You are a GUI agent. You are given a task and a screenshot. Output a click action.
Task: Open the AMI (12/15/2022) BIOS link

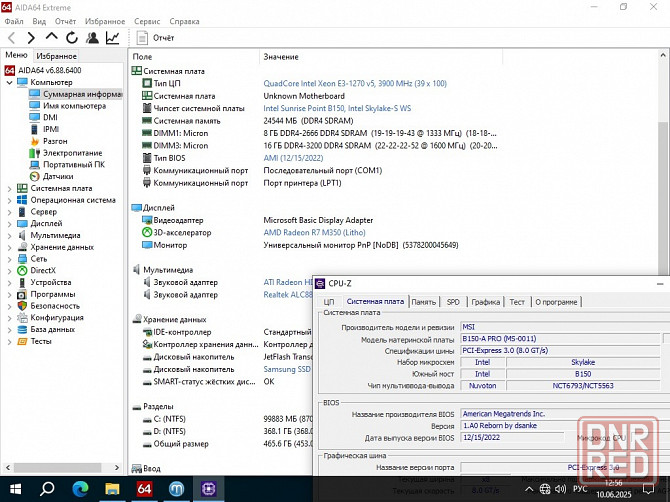pos(293,158)
